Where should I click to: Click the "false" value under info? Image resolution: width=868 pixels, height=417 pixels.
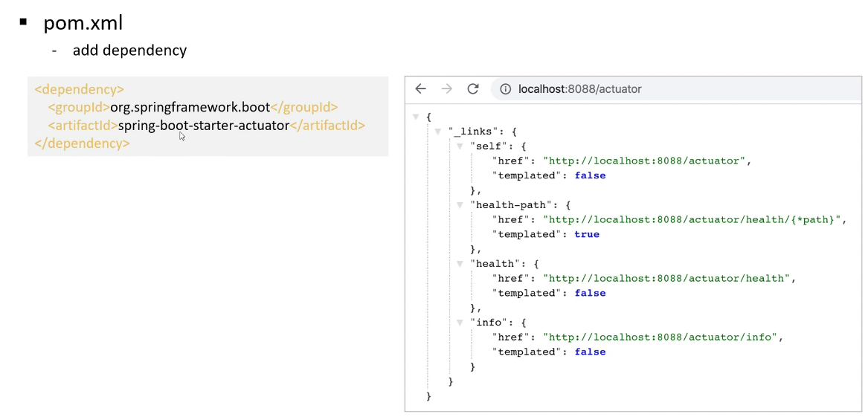590,352
